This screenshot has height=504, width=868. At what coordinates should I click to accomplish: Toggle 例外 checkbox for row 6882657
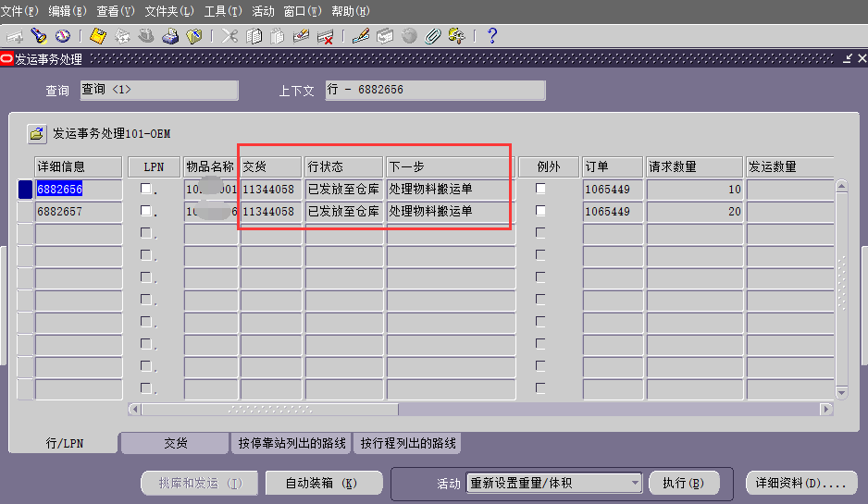[x=540, y=211]
